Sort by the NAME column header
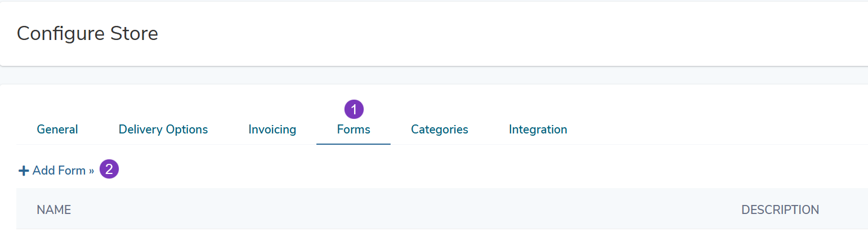 coord(54,210)
